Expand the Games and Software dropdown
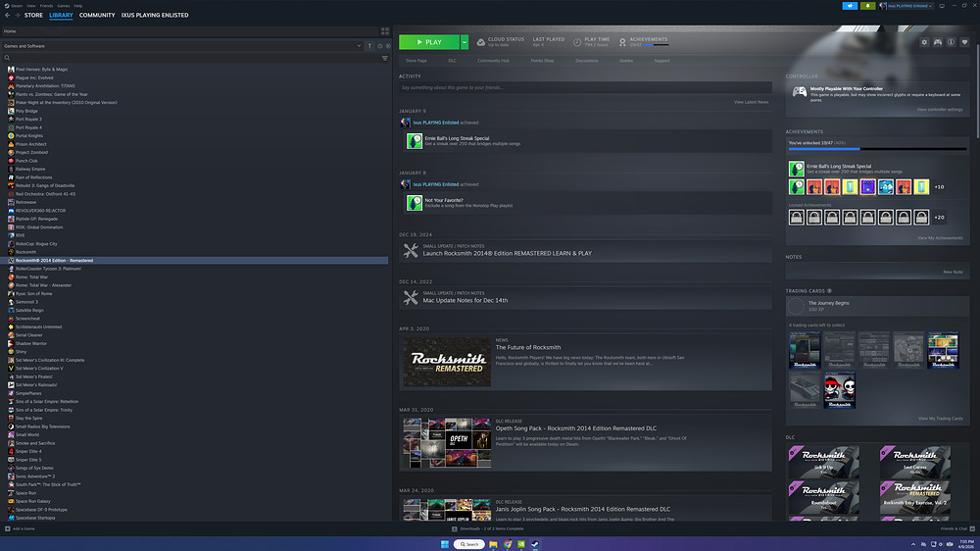 [x=359, y=46]
